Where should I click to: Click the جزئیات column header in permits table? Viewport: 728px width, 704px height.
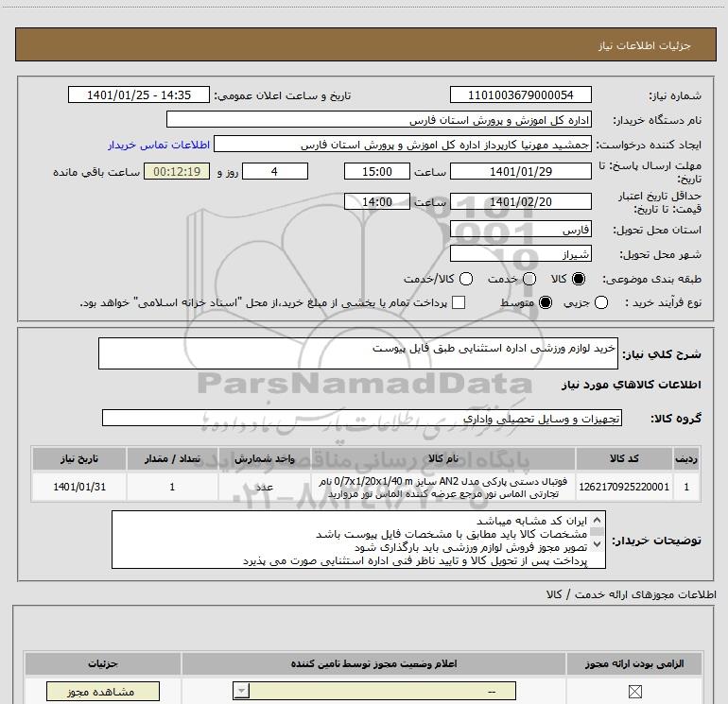tap(103, 663)
